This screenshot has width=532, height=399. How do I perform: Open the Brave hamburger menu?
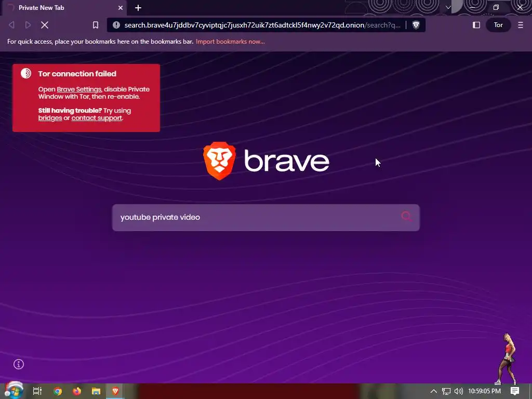521,25
